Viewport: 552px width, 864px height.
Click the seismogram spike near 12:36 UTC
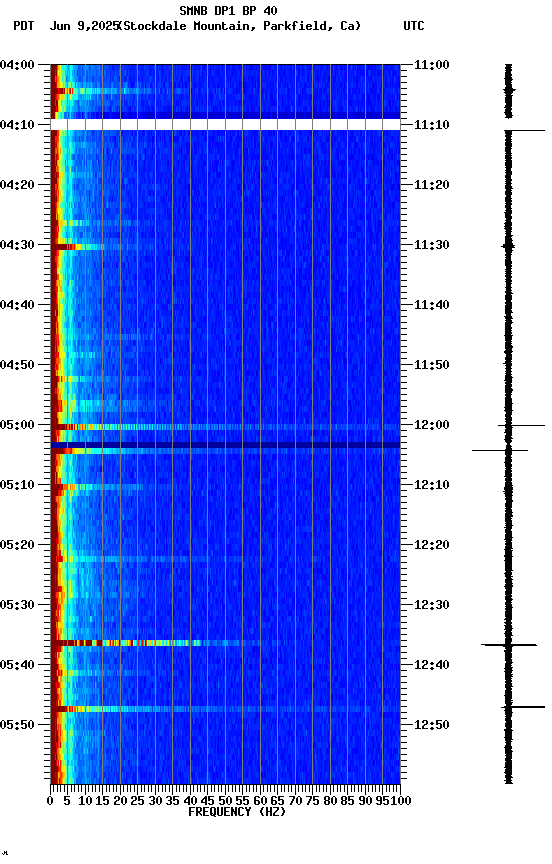point(509,645)
